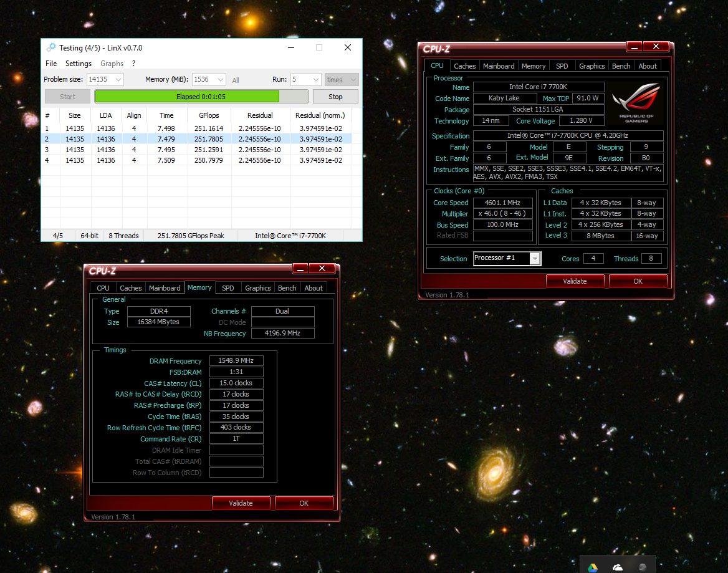Expand the Processor #1 selection dropdown
The height and width of the screenshot is (573, 728).
(x=535, y=259)
